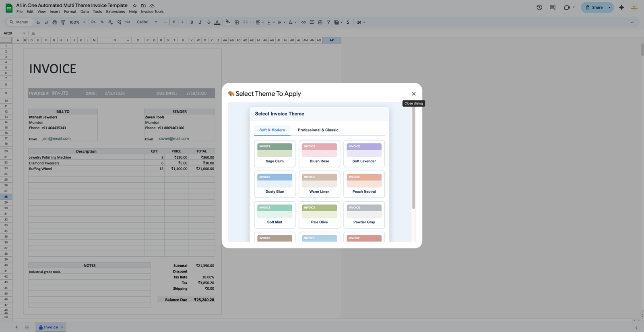Viewport: 644px width, 332px height.
Task: Click the Menus search box
Action: tap(19, 22)
